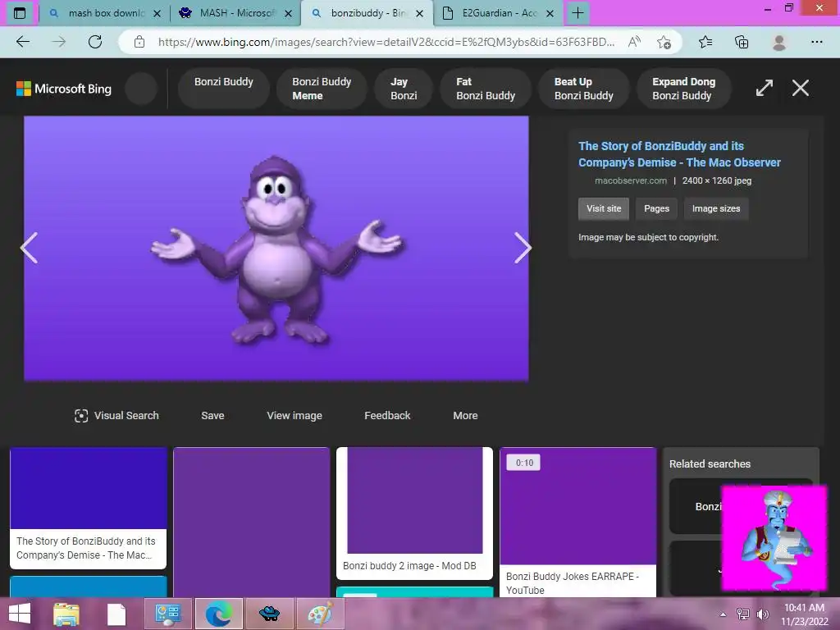Select the Beat Up Bonzi Buddy chip

(583, 89)
